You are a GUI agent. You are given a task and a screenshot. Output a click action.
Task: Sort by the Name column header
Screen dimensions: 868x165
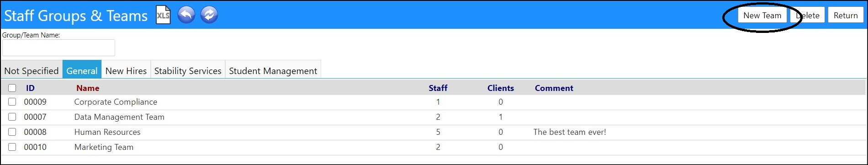pyautogui.click(x=88, y=88)
